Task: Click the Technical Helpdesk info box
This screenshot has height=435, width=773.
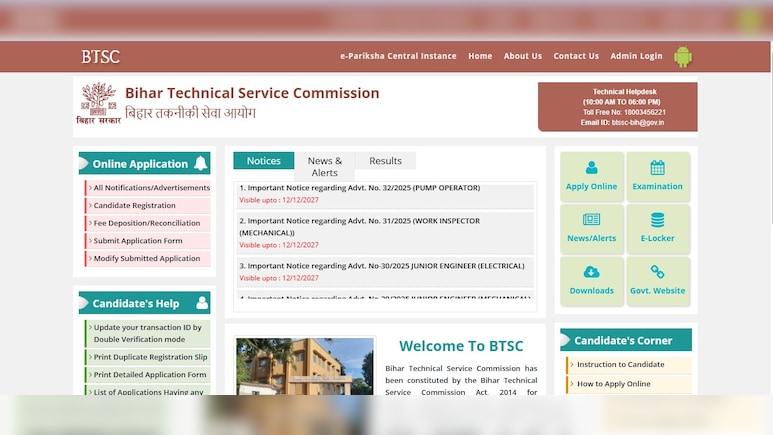Action: pos(618,107)
